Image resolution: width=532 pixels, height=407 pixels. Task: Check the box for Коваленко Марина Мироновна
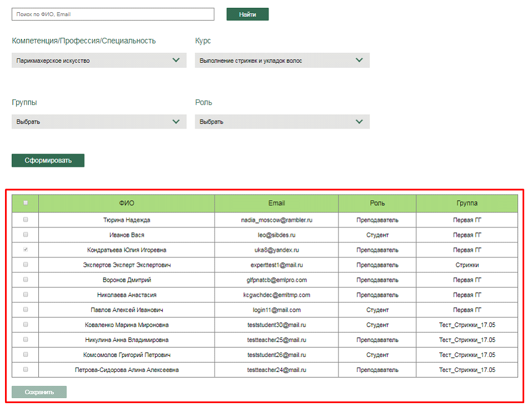click(x=26, y=325)
